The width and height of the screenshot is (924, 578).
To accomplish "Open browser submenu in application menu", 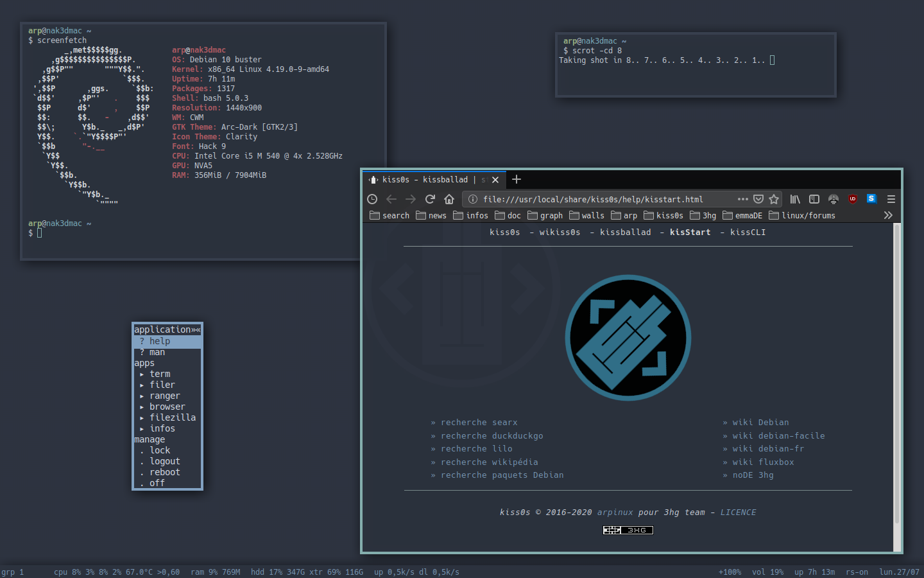I will tap(167, 407).
